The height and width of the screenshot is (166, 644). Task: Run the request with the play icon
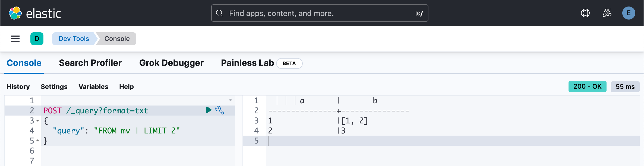[209, 110]
